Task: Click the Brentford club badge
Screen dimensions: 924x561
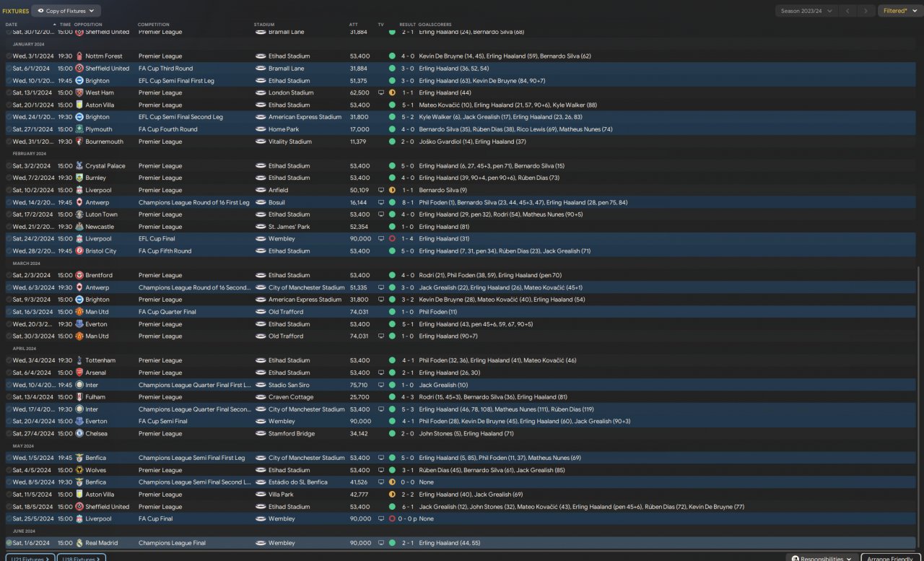Action: 79,276
